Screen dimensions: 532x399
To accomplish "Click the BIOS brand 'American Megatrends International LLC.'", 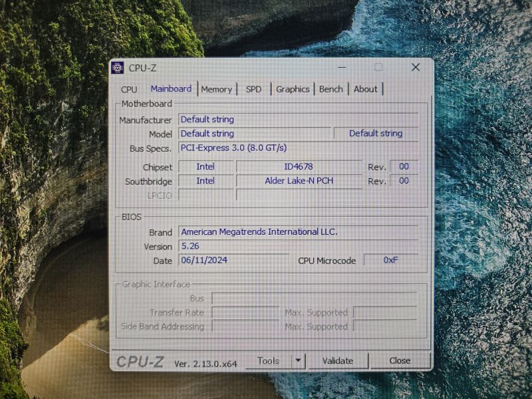I will coord(298,232).
